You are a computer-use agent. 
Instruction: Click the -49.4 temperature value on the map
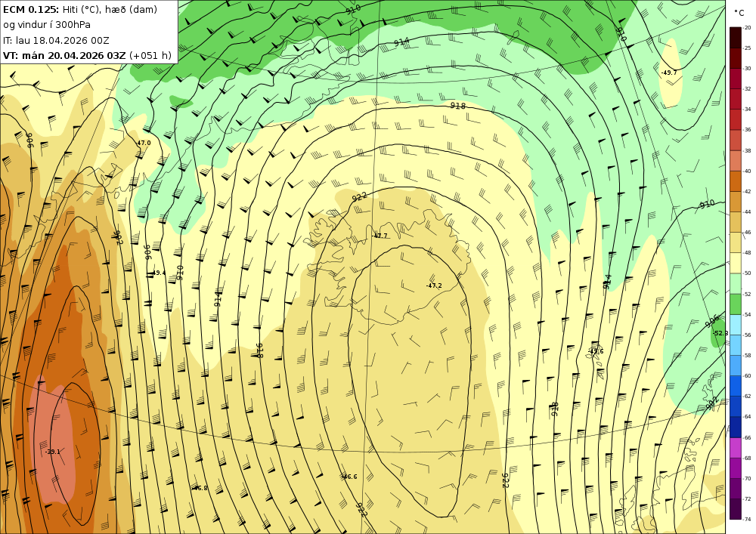tap(158, 273)
